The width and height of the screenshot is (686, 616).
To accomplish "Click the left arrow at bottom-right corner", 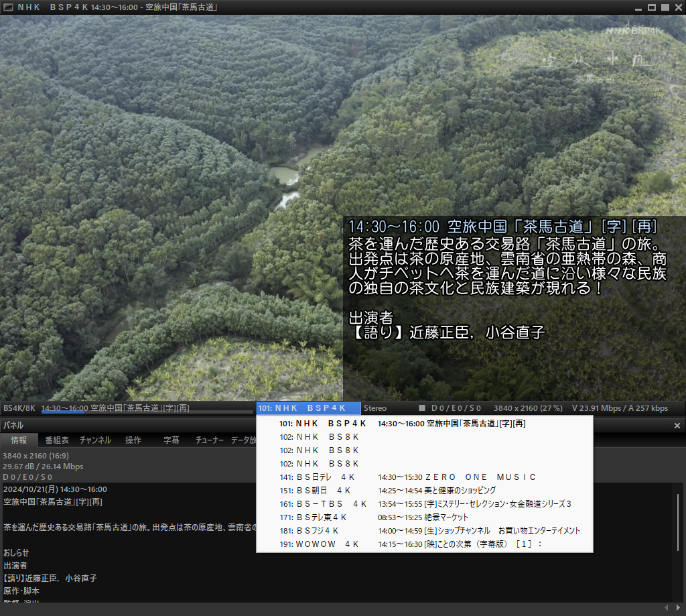I will click(x=667, y=608).
